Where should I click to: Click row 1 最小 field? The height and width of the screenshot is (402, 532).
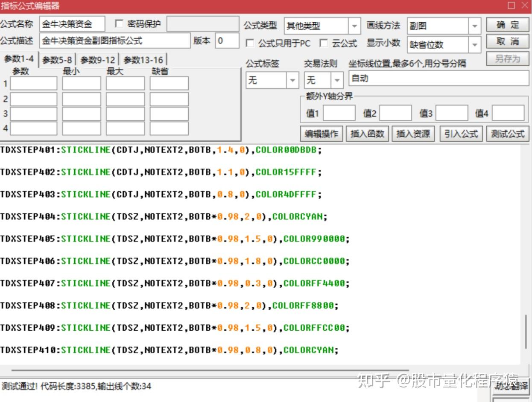click(x=82, y=84)
